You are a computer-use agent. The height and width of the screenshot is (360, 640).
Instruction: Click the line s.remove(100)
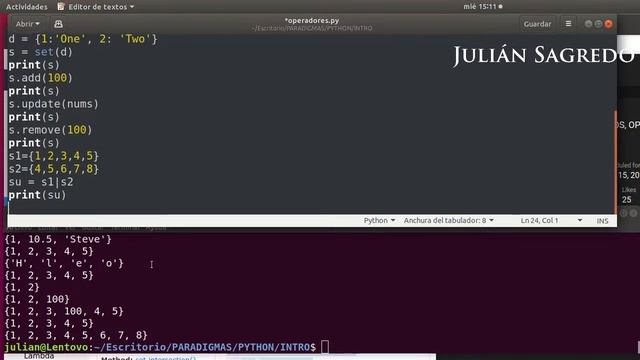pos(50,130)
